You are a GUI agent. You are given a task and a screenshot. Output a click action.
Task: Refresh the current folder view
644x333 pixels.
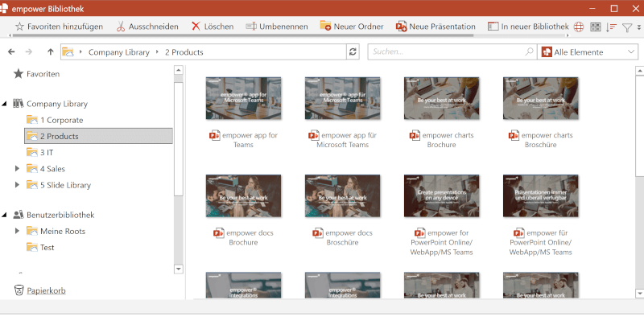pyautogui.click(x=353, y=51)
